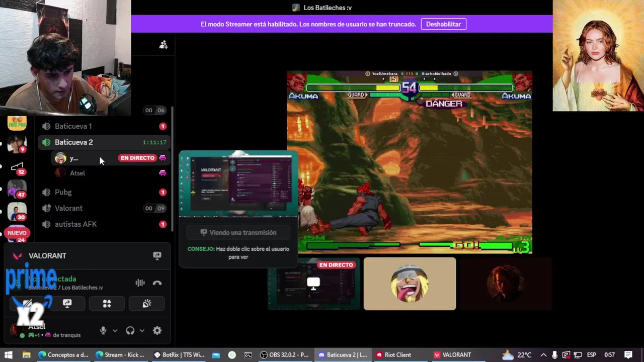
Task: Click the main Akuma fight stream view
Action: coord(410,162)
